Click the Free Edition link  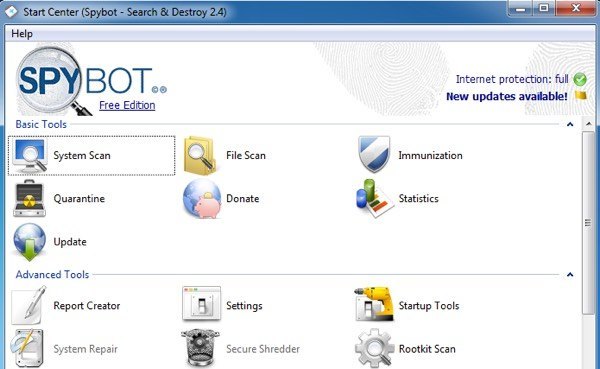click(x=127, y=105)
